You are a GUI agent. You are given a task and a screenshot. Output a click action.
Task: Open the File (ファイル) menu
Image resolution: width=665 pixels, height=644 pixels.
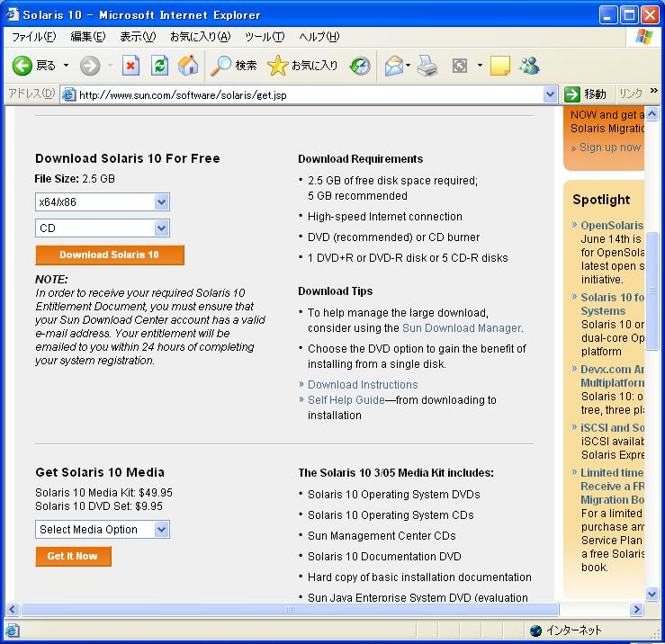(x=33, y=37)
